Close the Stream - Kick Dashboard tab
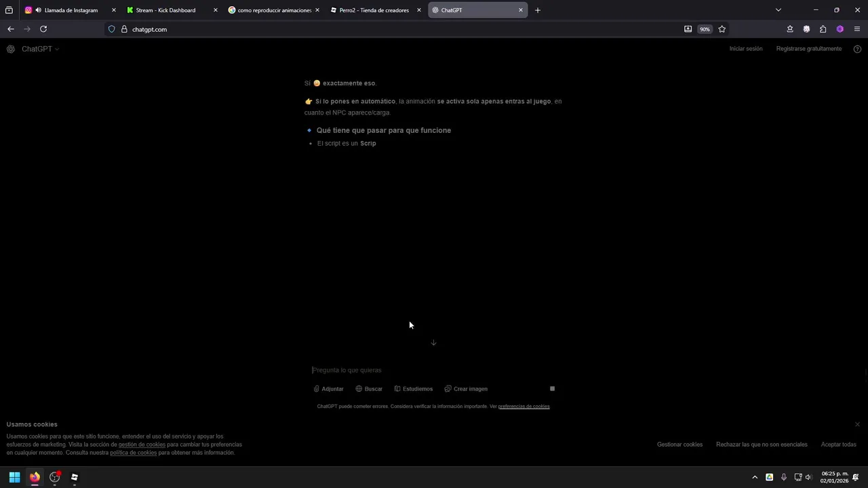This screenshot has width=868, height=488. point(216,10)
